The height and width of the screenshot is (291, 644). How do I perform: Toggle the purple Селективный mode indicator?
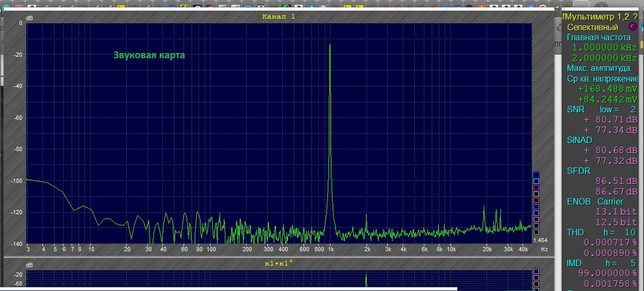pos(632,27)
